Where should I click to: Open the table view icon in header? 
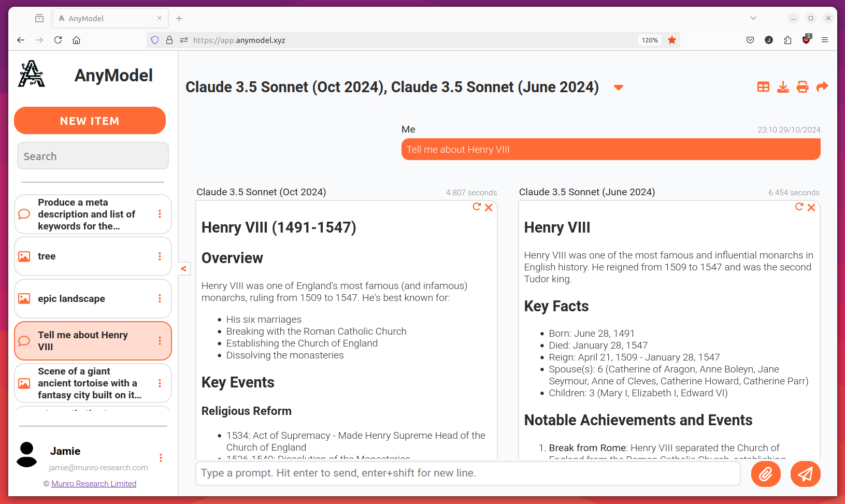pyautogui.click(x=763, y=87)
